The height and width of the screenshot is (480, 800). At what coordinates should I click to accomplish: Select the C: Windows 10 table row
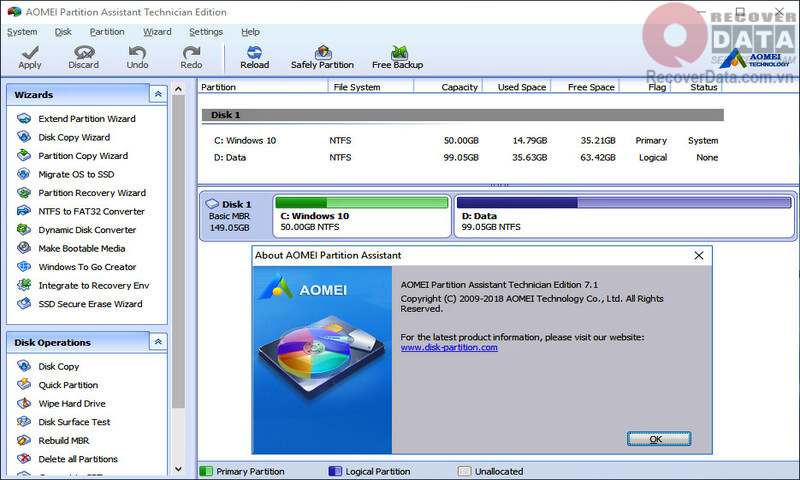(x=462, y=140)
